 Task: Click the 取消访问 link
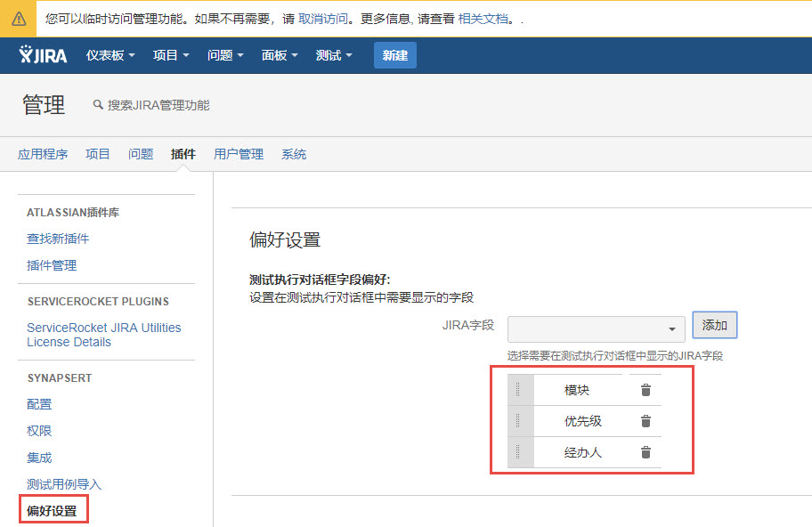click(x=323, y=20)
